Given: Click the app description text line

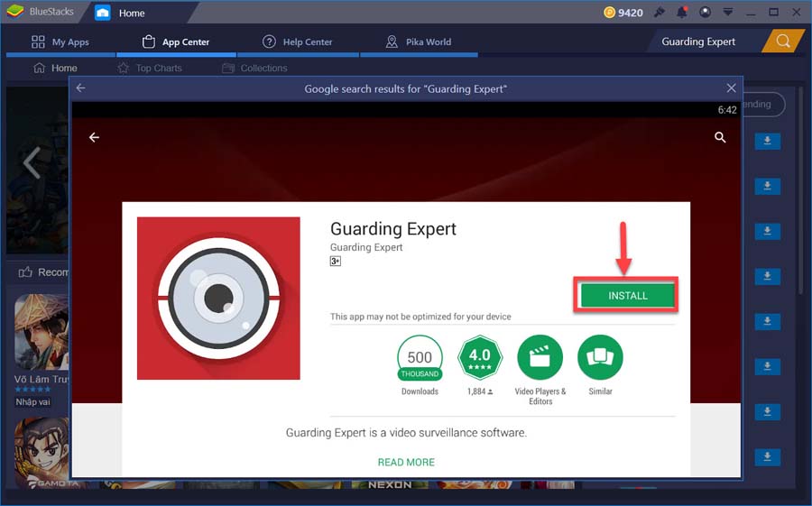Looking at the screenshot, I should (406, 432).
